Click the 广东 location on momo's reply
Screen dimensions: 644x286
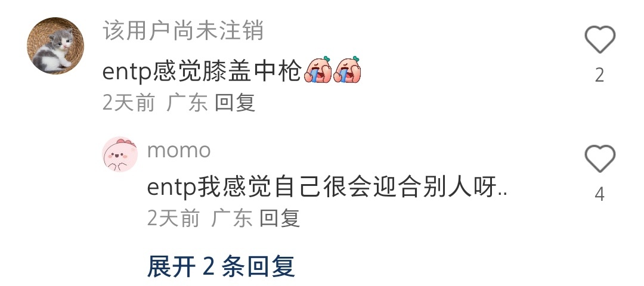coord(231,218)
